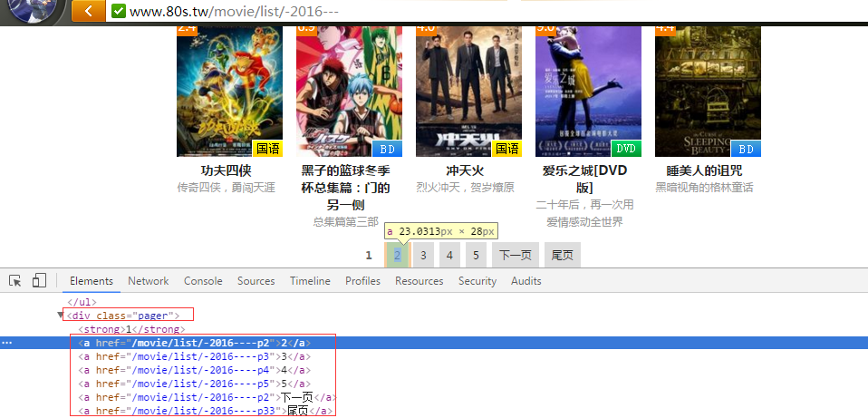Go to page 4 in the pager
The width and height of the screenshot is (868, 418).
coord(449,255)
